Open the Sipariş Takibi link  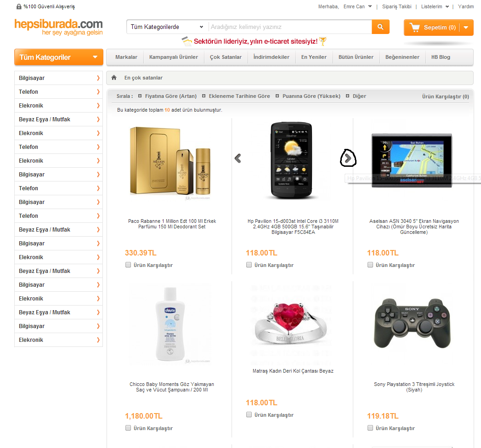(x=396, y=6)
